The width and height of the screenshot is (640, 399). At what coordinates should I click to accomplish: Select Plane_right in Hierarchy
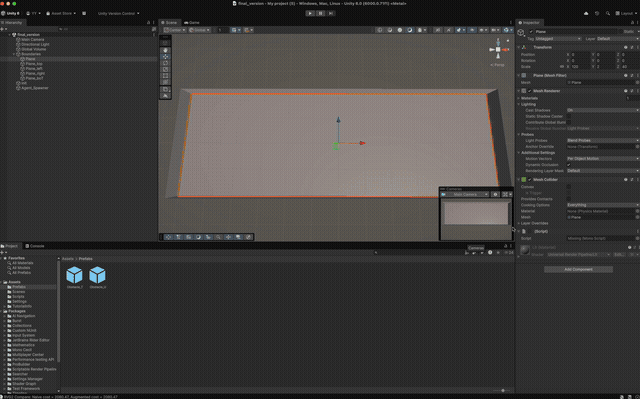[35, 73]
